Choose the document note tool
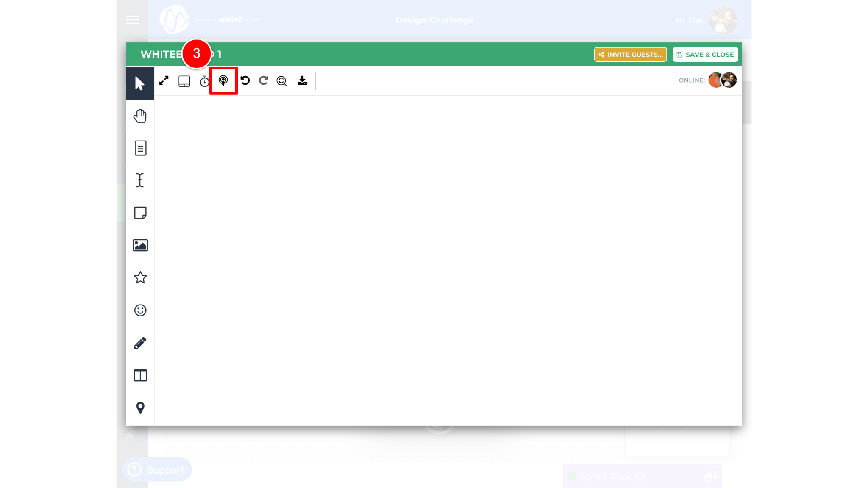868x488 pixels. (x=140, y=148)
